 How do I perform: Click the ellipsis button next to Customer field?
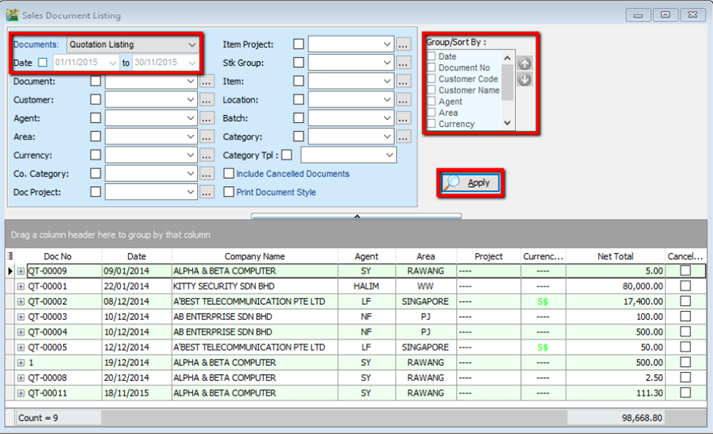click(x=207, y=100)
